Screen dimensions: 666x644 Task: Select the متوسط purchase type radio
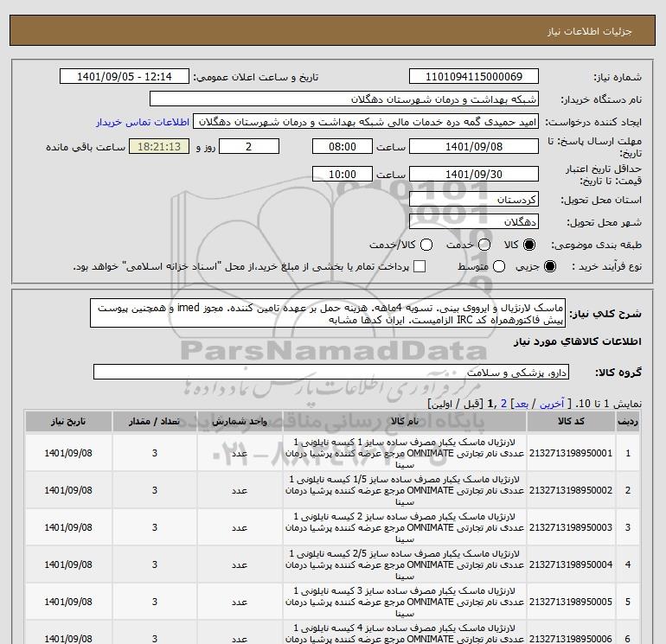(x=499, y=266)
